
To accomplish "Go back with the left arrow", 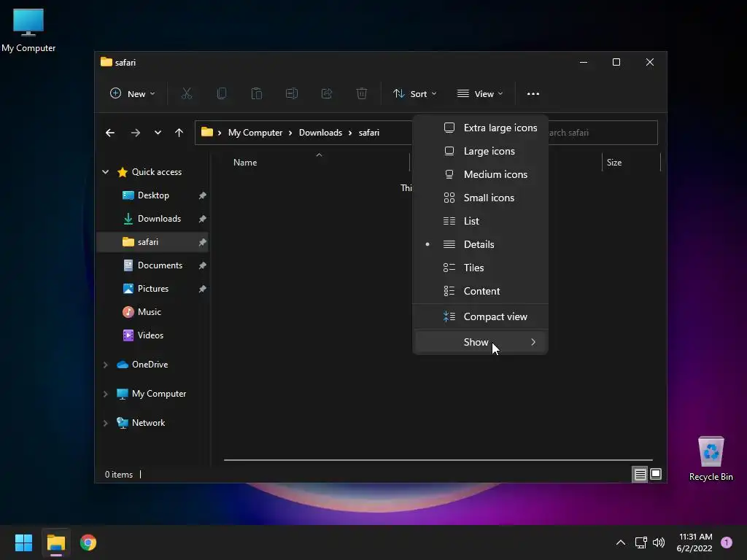I will point(110,133).
